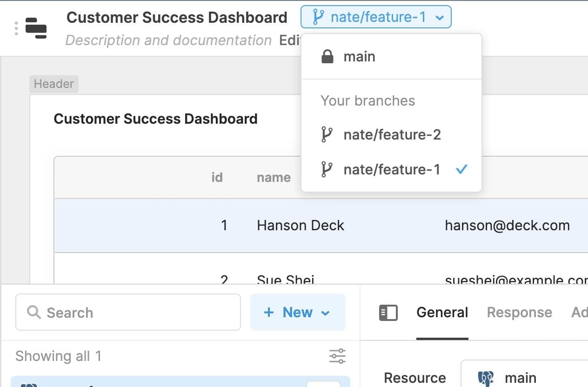This screenshot has height=387, width=588.
Task: Switch to the Response tab
Action: point(519,312)
